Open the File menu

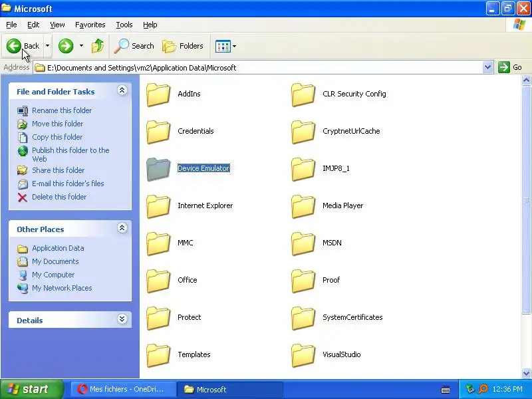tap(11, 25)
